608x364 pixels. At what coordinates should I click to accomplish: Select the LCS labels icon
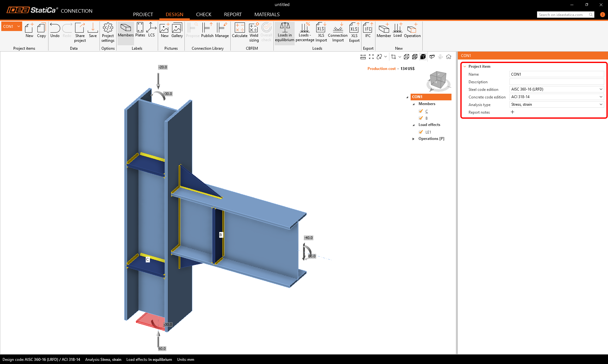click(x=151, y=30)
